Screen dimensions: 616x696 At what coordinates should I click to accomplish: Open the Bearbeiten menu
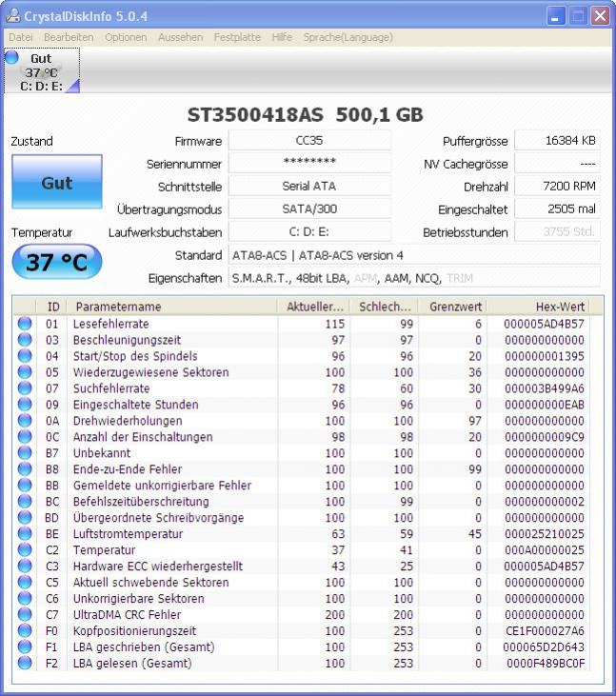(69, 37)
